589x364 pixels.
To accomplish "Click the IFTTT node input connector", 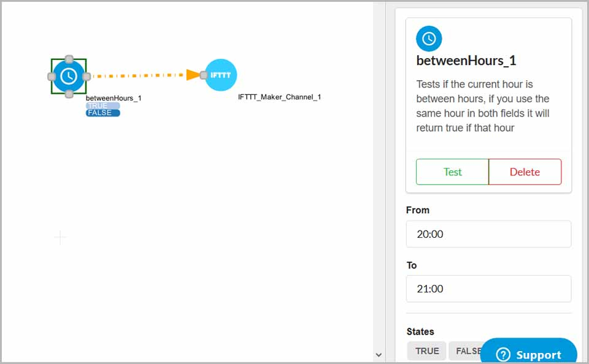I will [204, 75].
